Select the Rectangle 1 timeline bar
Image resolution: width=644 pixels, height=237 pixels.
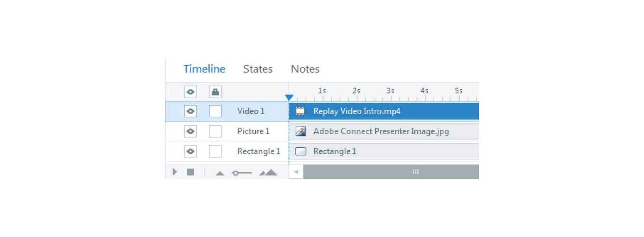click(x=384, y=151)
